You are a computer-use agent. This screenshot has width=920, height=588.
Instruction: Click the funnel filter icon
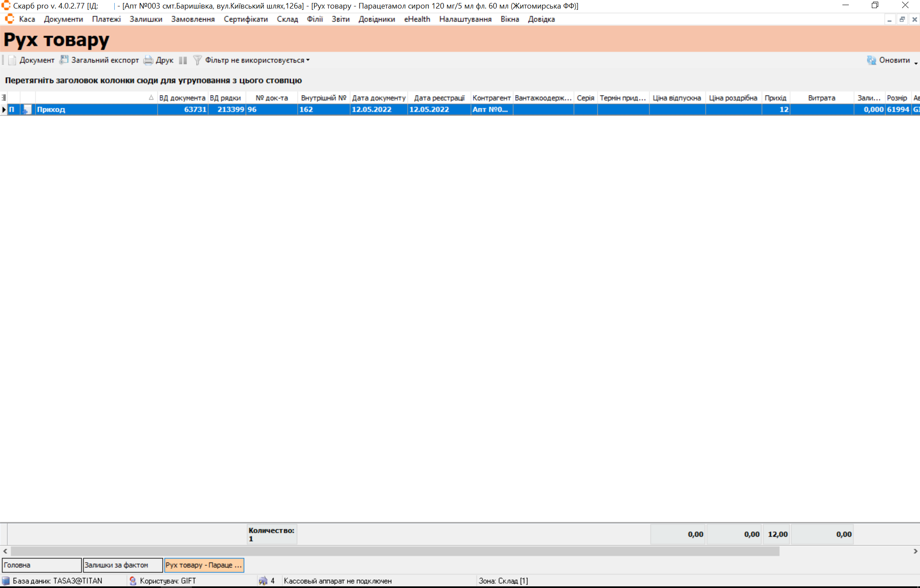pyautogui.click(x=197, y=60)
